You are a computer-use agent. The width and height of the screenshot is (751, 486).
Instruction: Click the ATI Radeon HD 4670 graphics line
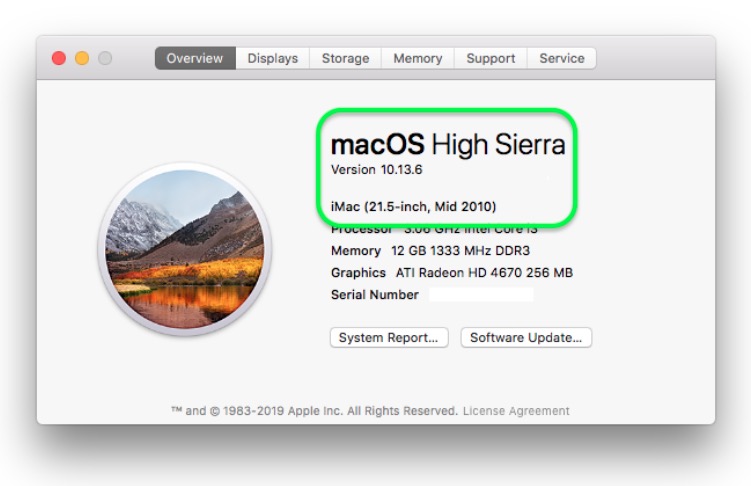point(452,273)
